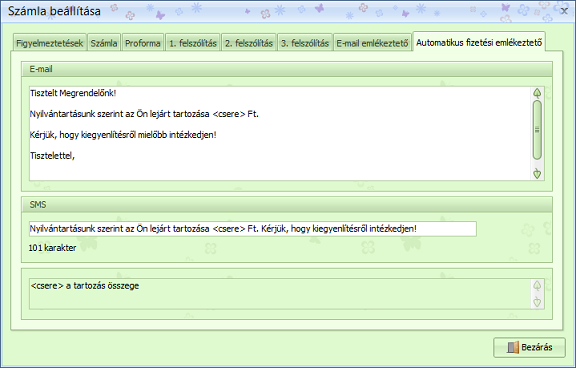This screenshot has width=576, height=368.
Task: Switch to the Figyelmeztetések tab
Action: pos(50,43)
